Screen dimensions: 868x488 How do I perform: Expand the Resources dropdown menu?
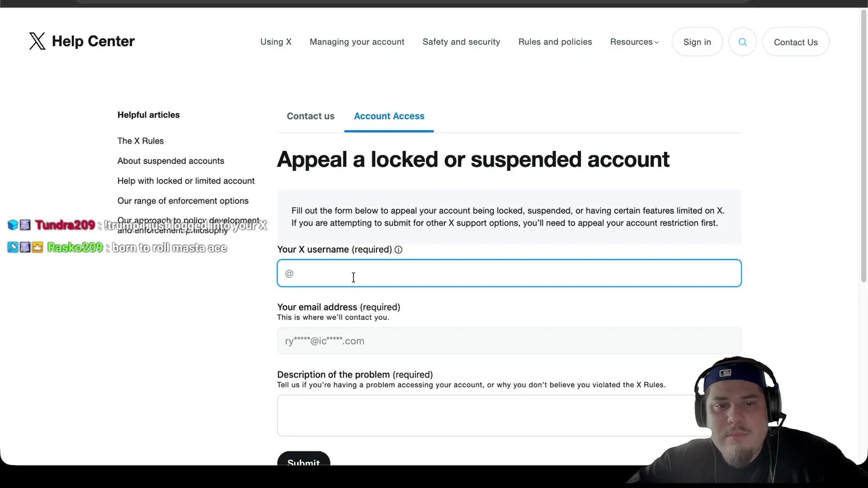[634, 42]
